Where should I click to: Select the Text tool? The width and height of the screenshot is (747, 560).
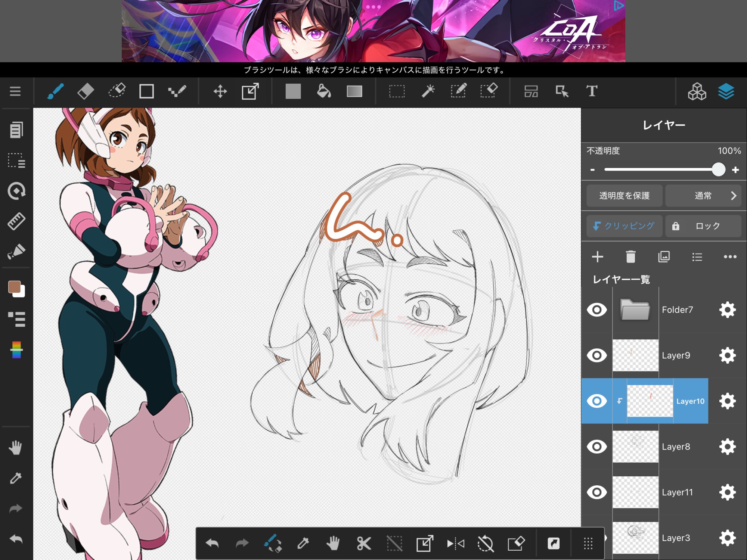click(x=592, y=91)
